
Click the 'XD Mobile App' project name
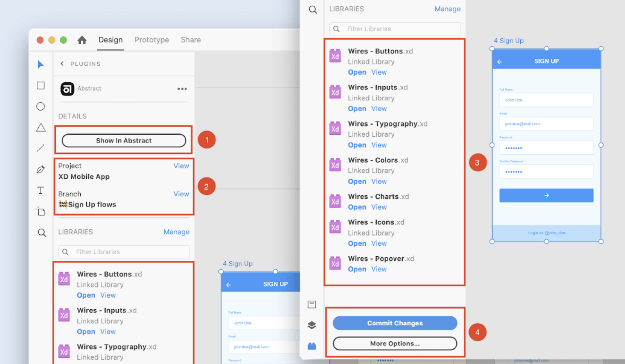pos(84,177)
